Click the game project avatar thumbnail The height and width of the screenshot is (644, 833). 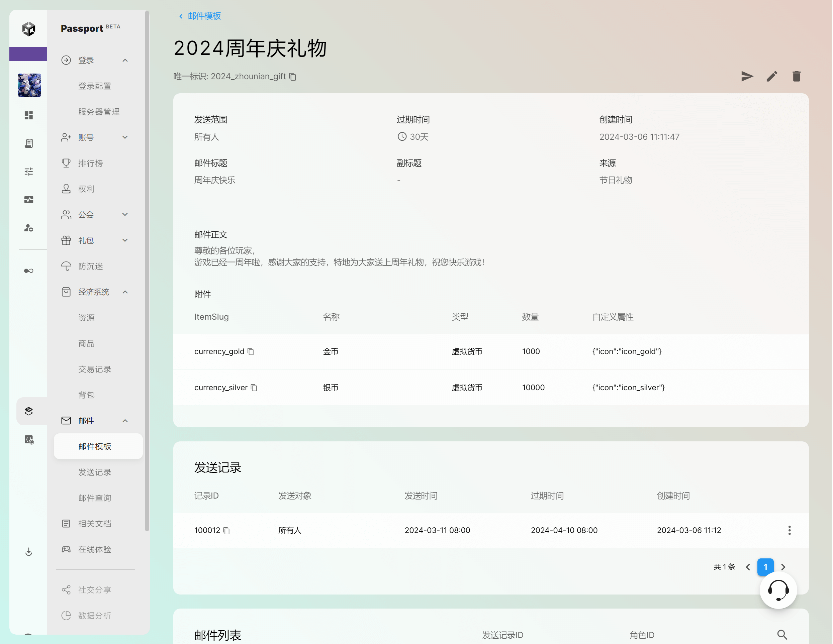pyautogui.click(x=29, y=85)
